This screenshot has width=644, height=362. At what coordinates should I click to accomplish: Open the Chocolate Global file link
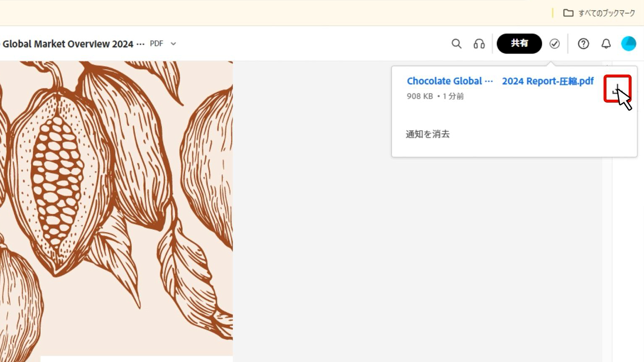coord(450,81)
